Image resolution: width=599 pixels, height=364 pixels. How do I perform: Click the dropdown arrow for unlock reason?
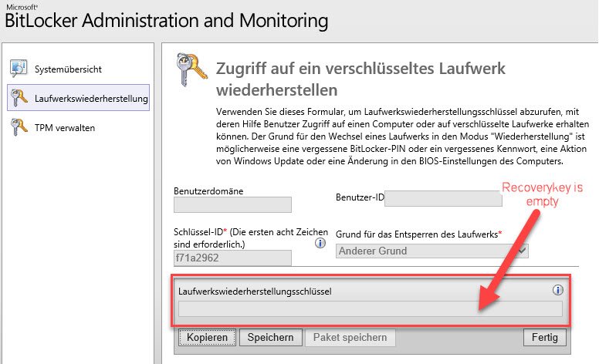pyautogui.click(x=522, y=251)
